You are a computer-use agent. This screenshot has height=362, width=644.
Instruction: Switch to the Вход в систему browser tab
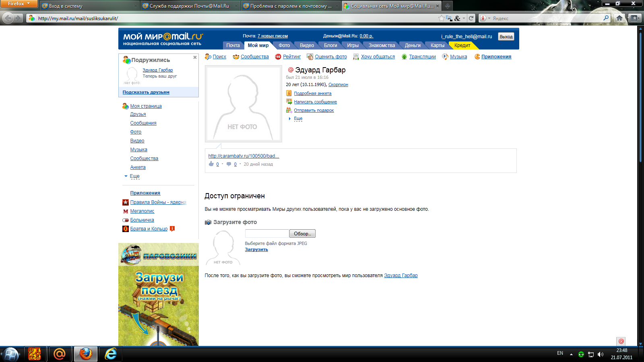pos(89,6)
